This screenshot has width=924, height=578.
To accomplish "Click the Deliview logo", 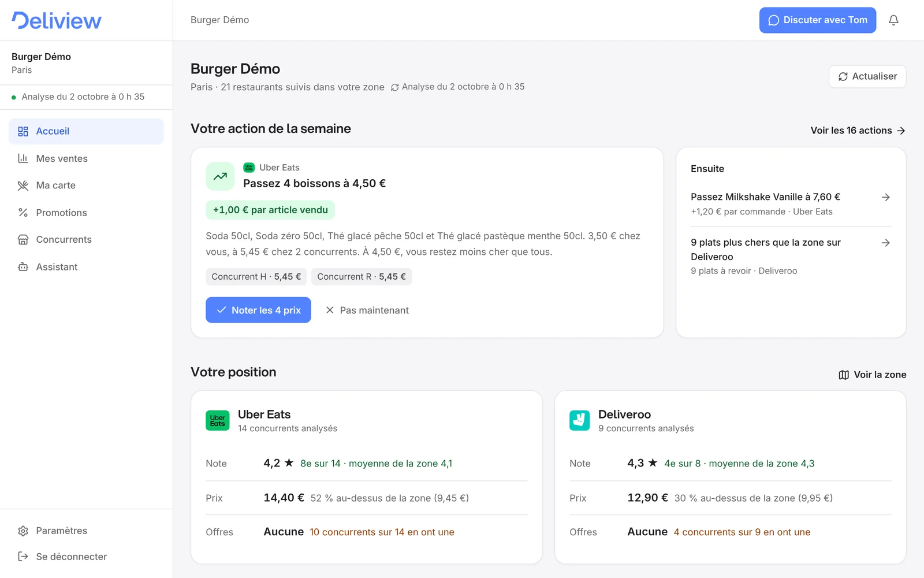I will 57,20.
